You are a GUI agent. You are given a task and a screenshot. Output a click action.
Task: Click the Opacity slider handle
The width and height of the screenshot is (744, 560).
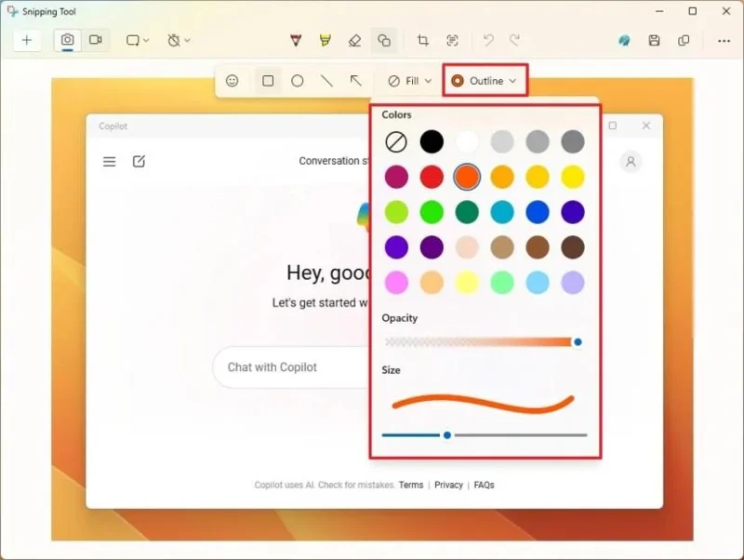[x=578, y=342]
